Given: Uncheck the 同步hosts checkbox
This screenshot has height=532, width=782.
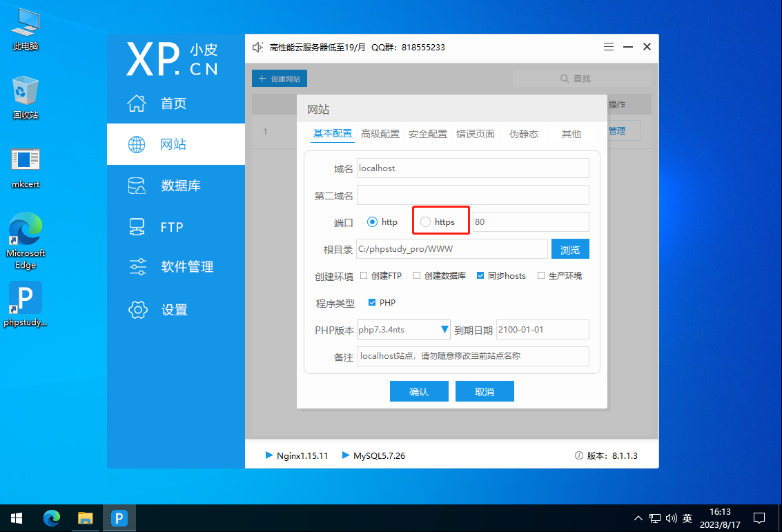Looking at the screenshot, I should [480, 275].
